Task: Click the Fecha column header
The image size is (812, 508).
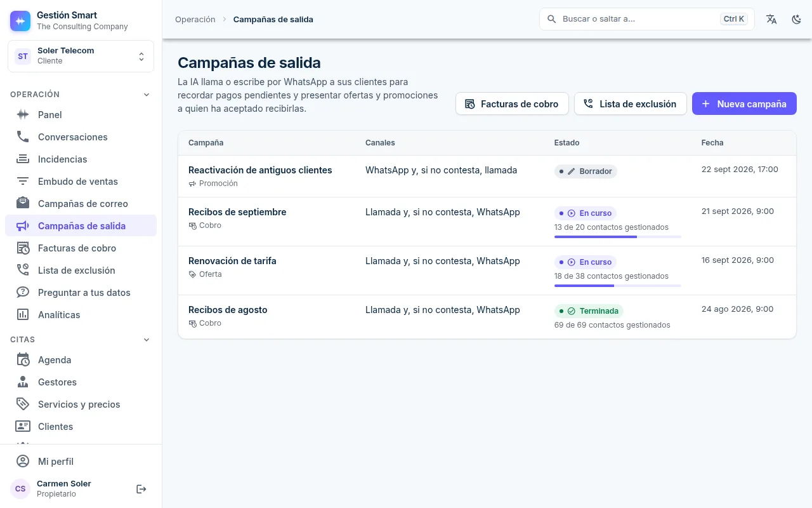Action: tap(712, 143)
